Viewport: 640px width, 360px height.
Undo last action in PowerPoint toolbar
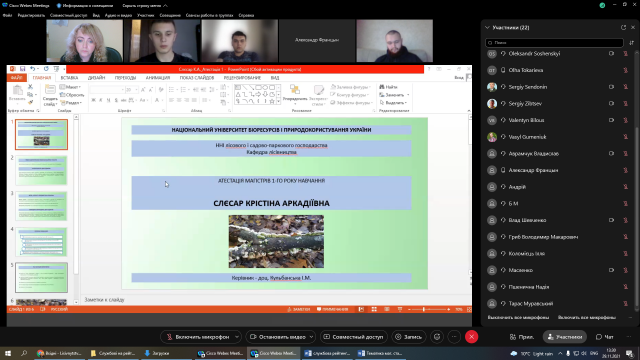click(32, 69)
